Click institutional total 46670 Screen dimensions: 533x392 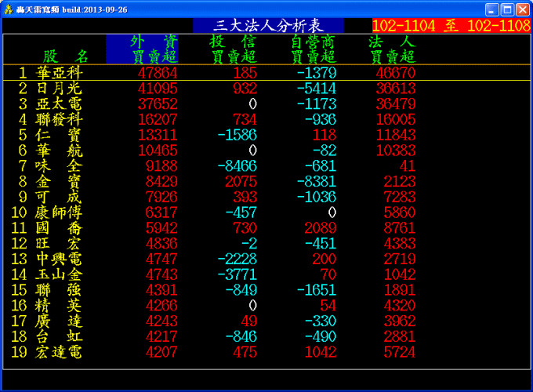(396, 73)
